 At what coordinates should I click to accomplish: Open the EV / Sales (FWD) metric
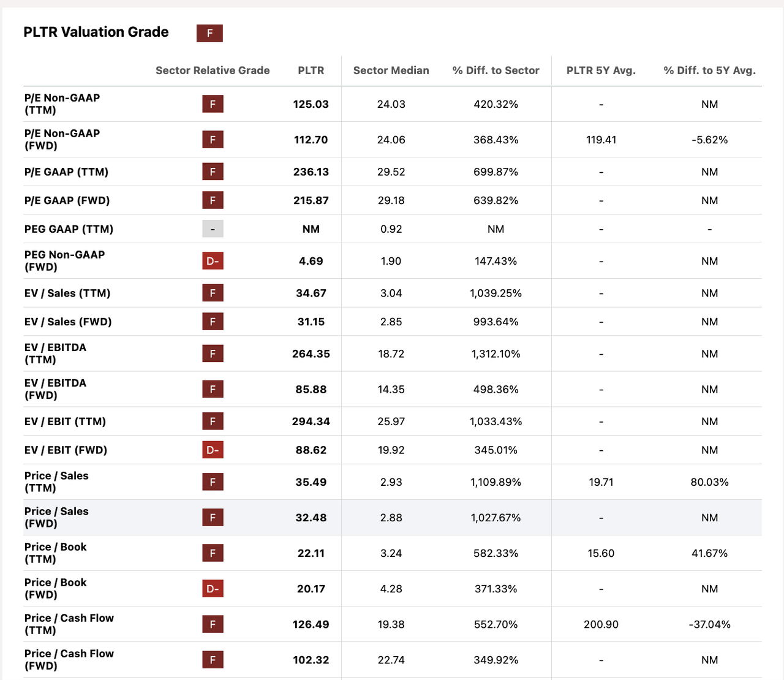(68, 322)
